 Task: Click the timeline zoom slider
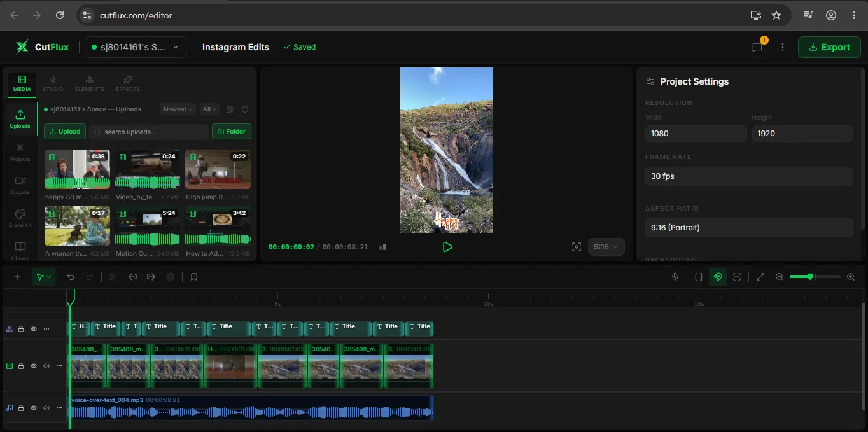point(815,277)
